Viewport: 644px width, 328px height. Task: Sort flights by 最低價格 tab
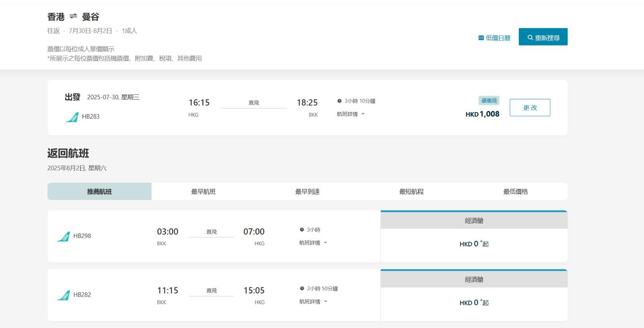coord(515,192)
